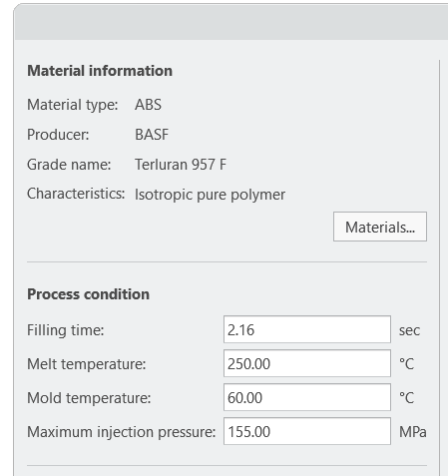The height and width of the screenshot is (476, 448).
Task: Click the Melt temperature input field
Action: point(307,363)
